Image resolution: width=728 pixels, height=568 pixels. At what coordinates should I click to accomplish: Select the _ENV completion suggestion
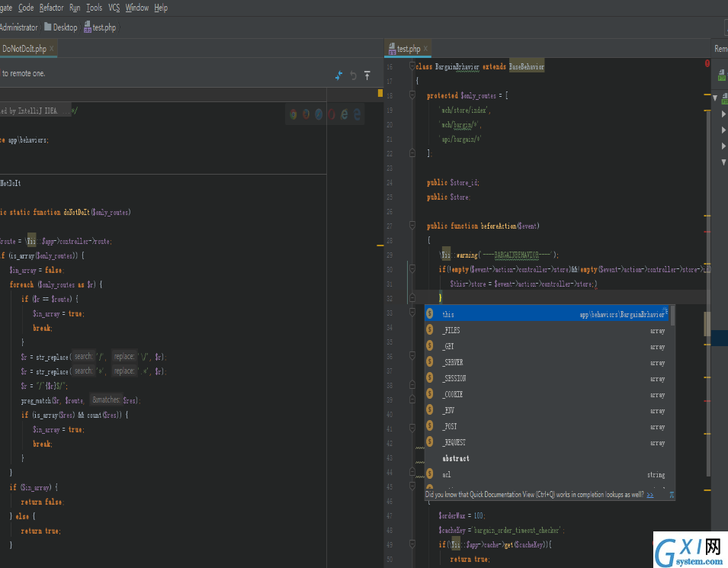coord(548,410)
